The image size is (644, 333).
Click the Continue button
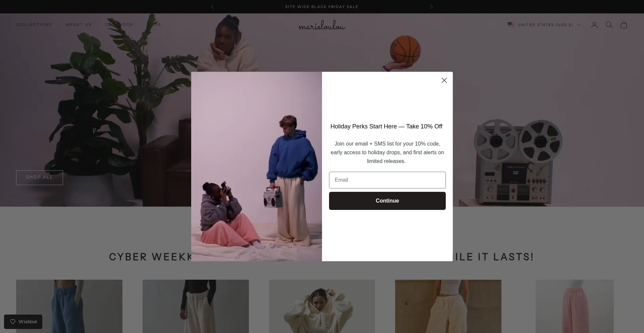(387, 201)
